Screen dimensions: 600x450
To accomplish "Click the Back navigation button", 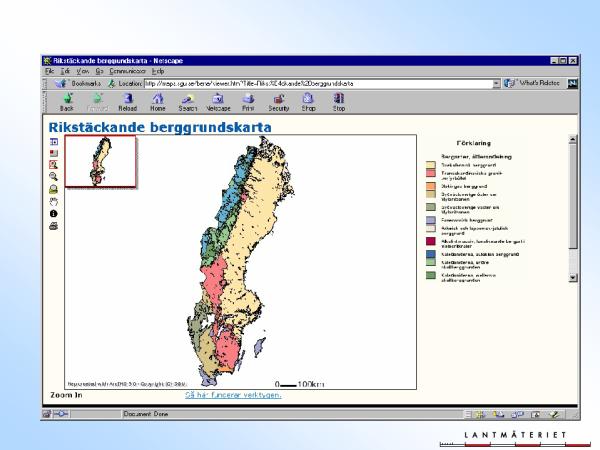I will click(67, 101).
